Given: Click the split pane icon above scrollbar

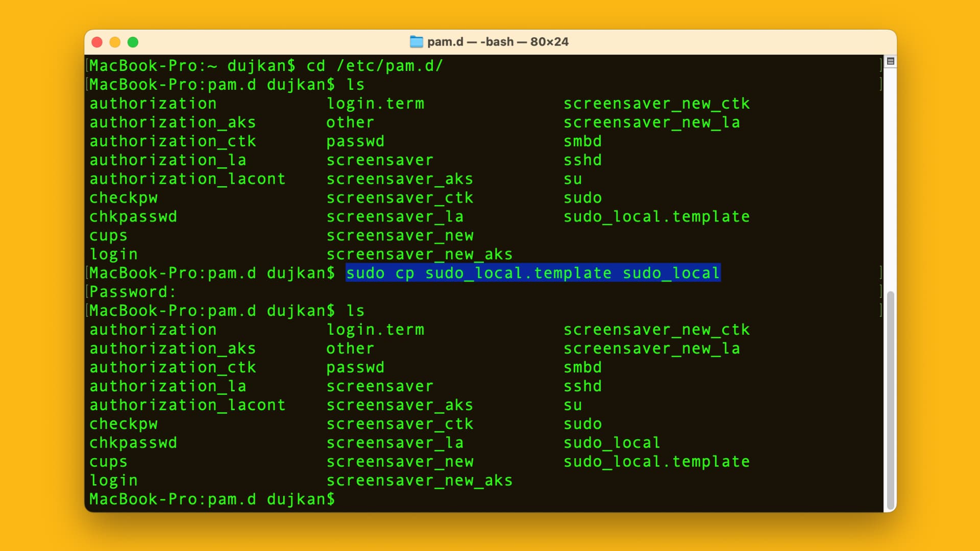Looking at the screenshot, I should pyautogui.click(x=891, y=61).
